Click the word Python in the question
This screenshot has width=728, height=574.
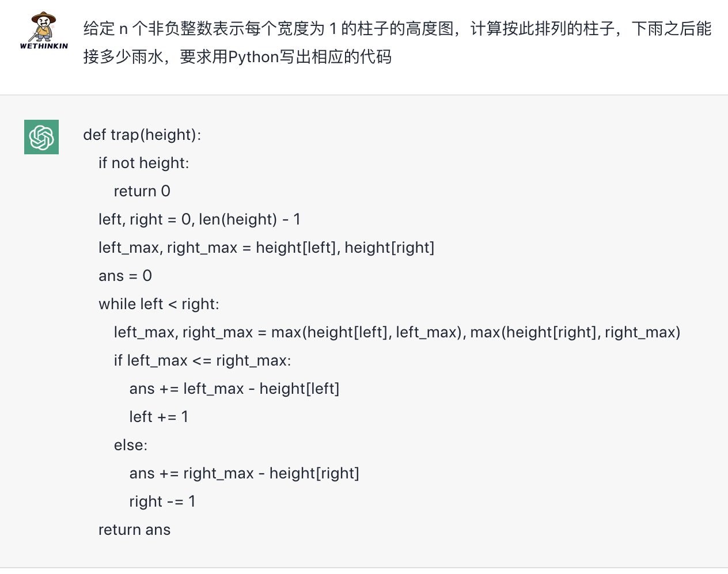pyautogui.click(x=253, y=57)
